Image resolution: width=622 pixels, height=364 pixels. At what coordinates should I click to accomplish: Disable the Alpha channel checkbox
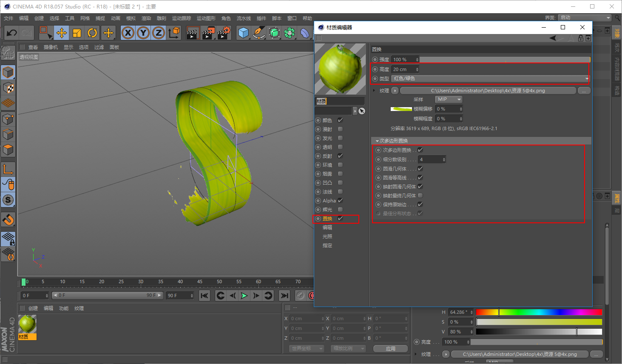[x=340, y=201]
